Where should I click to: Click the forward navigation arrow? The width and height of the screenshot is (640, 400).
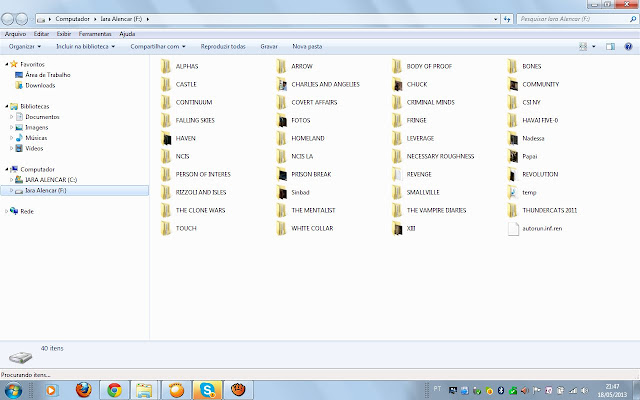(22, 19)
